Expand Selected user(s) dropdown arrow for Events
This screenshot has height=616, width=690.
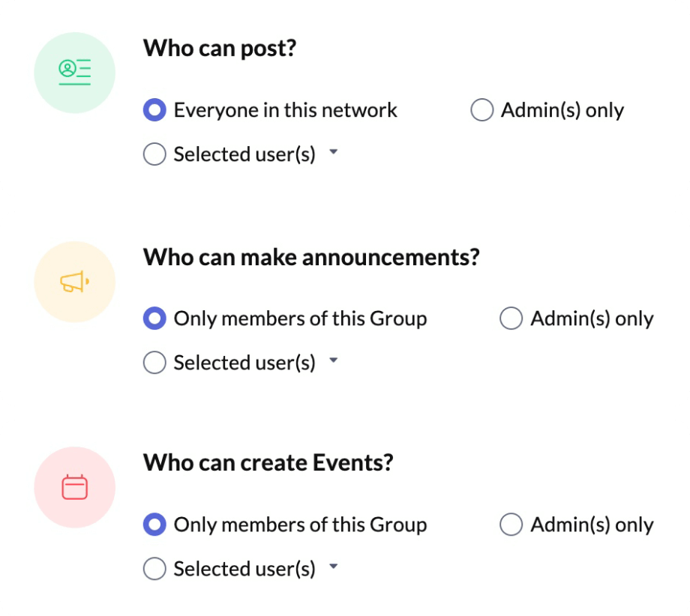coord(334,567)
